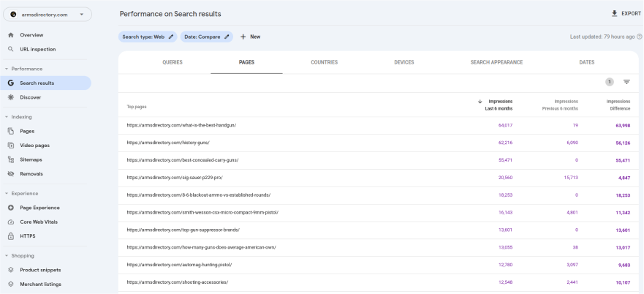Image resolution: width=644 pixels, height=294 pixels.
Task: Click the Google G Search results icon
Action: [x=11, y=83]
